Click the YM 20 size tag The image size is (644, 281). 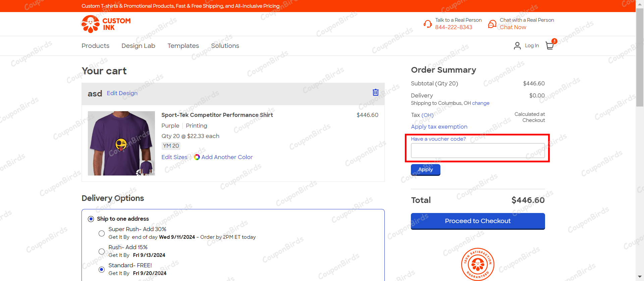coord(171,146)
